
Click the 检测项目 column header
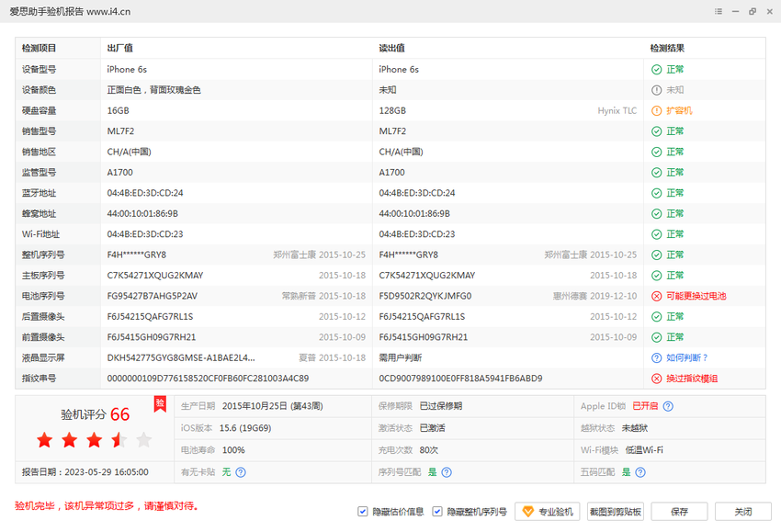(39, 49)
